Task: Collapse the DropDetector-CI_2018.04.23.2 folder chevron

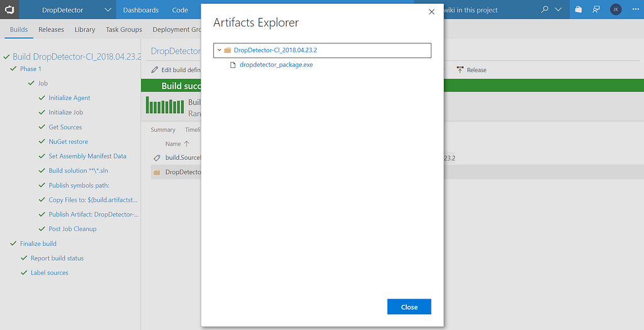Action: [219, 50]
